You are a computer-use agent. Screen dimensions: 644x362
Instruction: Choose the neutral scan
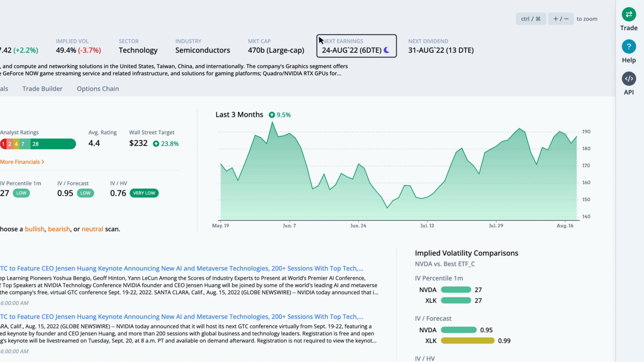point(92,229)
